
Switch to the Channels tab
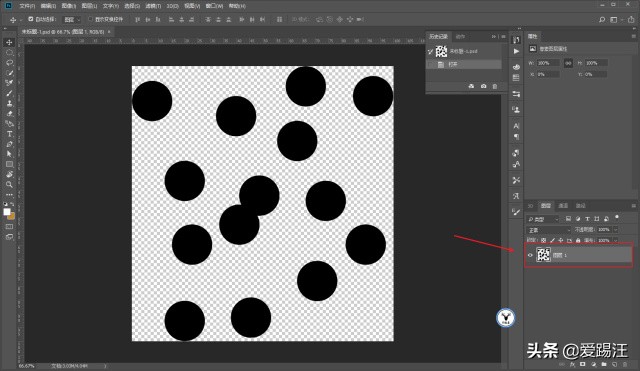point(563,205)
